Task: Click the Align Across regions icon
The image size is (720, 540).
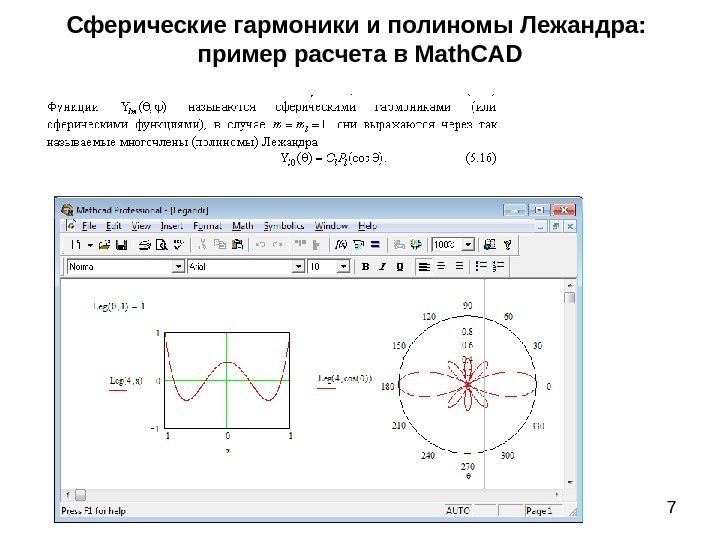Action: pos(300,244)
